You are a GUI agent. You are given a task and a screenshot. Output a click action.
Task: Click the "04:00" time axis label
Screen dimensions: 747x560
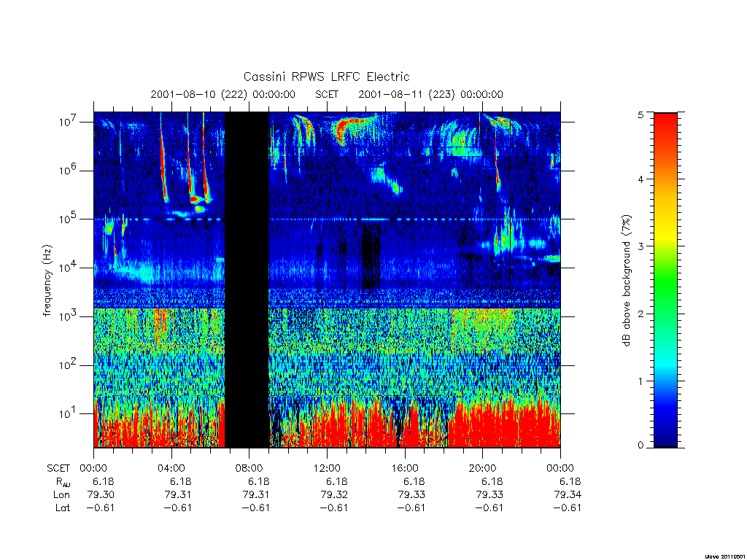pyautogui.click(x=171, y=468)
